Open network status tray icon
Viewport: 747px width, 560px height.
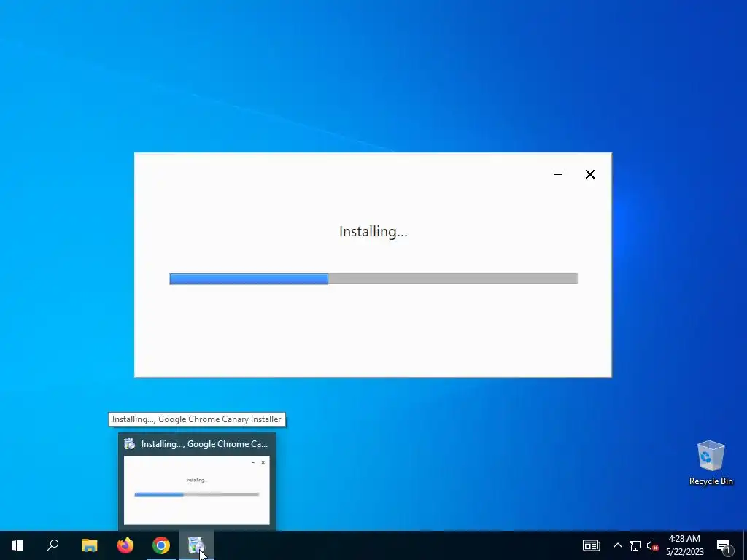pyautogui.click(x=635, y=545)
